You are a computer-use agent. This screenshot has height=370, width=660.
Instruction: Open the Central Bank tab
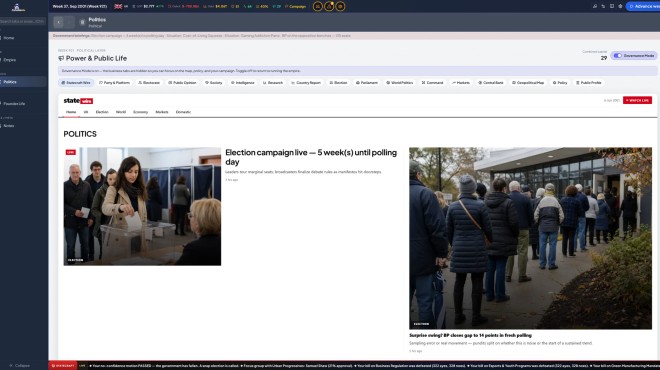491,83
